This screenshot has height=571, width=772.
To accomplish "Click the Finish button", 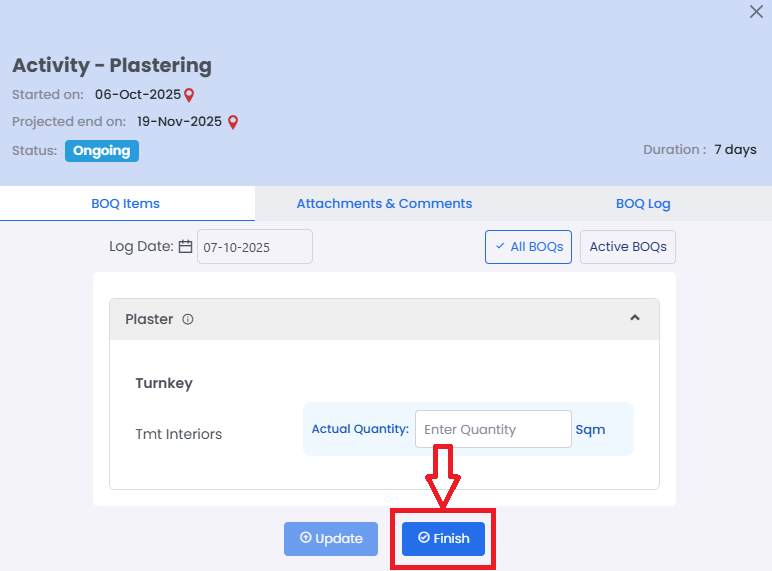I will (443, 538).
